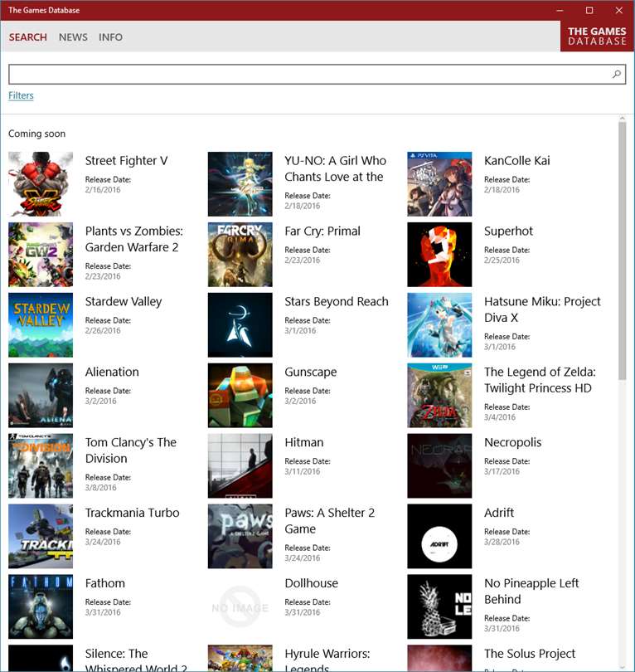Click the results list vertical scrollbar thumb

(623, 251)
